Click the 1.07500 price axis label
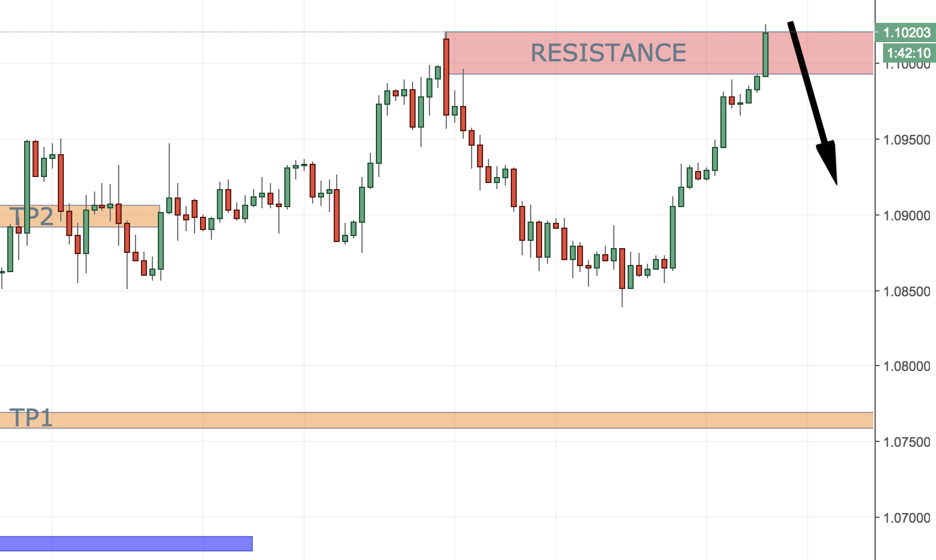 pos(906,442)
